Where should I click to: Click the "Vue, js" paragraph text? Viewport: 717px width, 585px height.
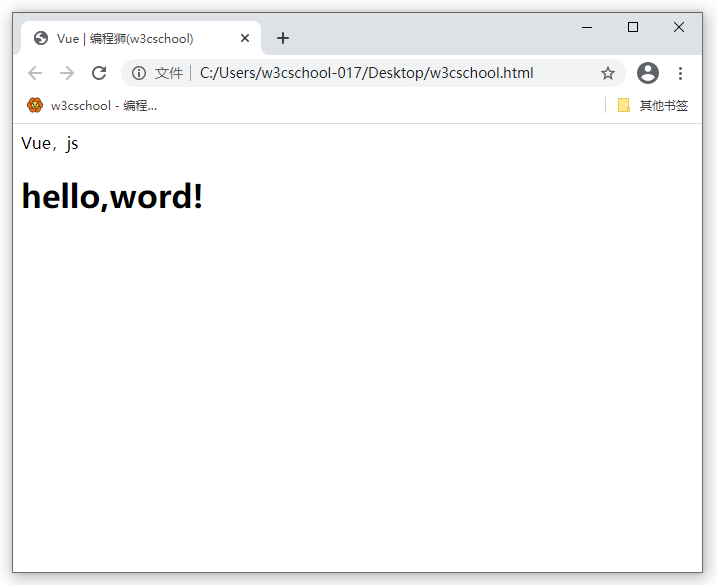pyautogui.click(x=50, y=143)
